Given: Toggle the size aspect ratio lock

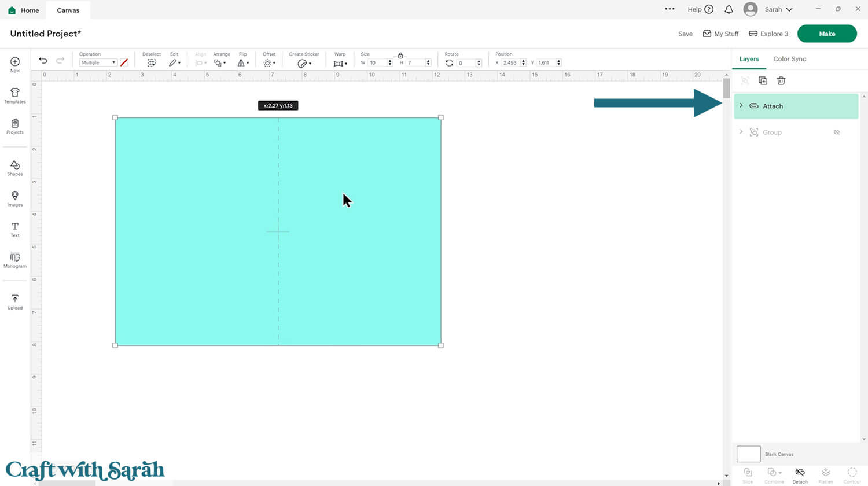Looking at the screenshot, I should [x=400, y=56].
